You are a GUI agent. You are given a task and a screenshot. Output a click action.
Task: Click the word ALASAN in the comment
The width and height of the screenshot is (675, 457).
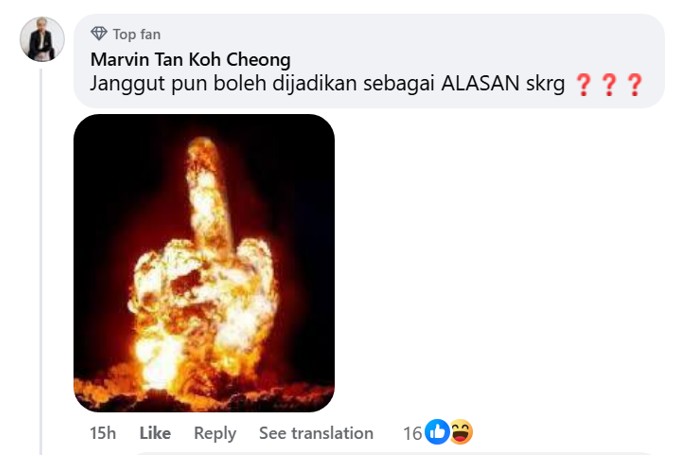[480, 83]
